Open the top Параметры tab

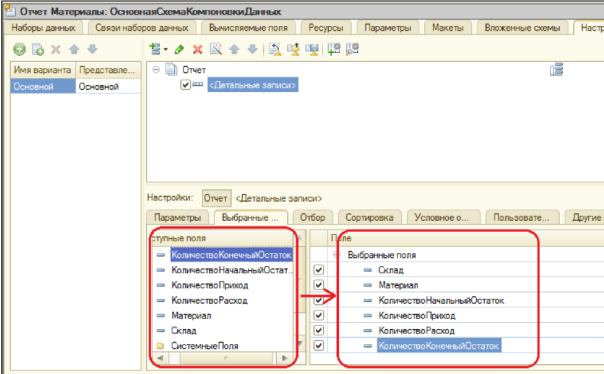pyautogui.click(x=388, y=28)
